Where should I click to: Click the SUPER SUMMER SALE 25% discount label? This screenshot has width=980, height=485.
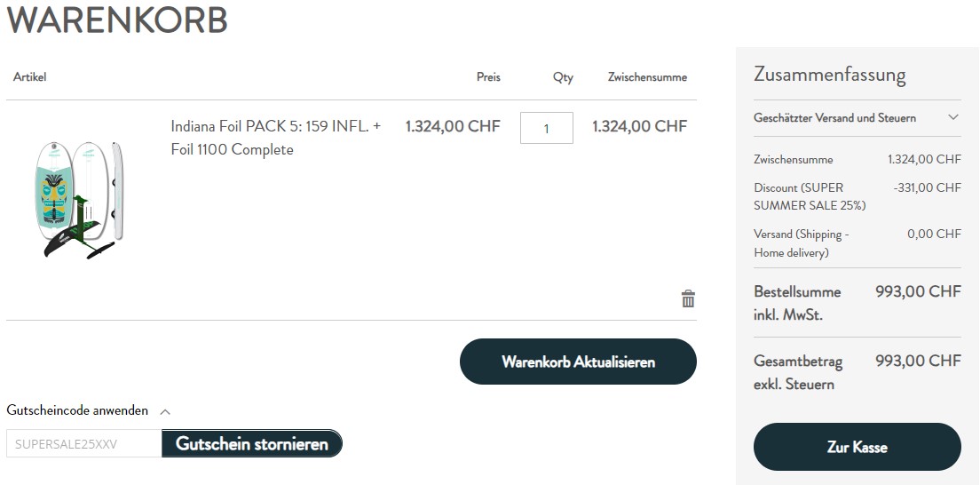click(x=810, y=196)
